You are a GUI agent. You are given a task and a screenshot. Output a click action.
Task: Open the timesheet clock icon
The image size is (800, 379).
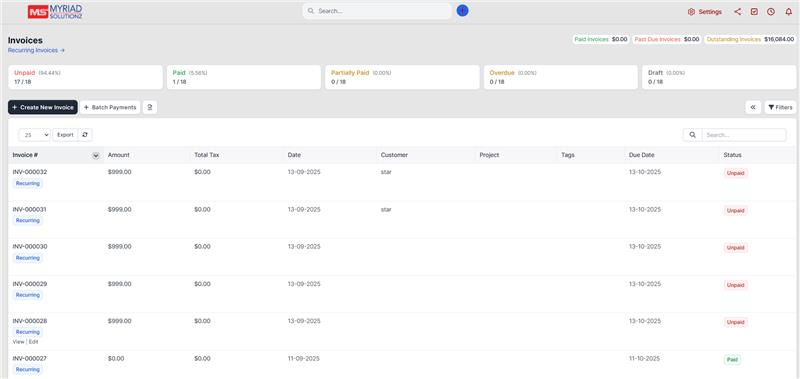[771, 12]
